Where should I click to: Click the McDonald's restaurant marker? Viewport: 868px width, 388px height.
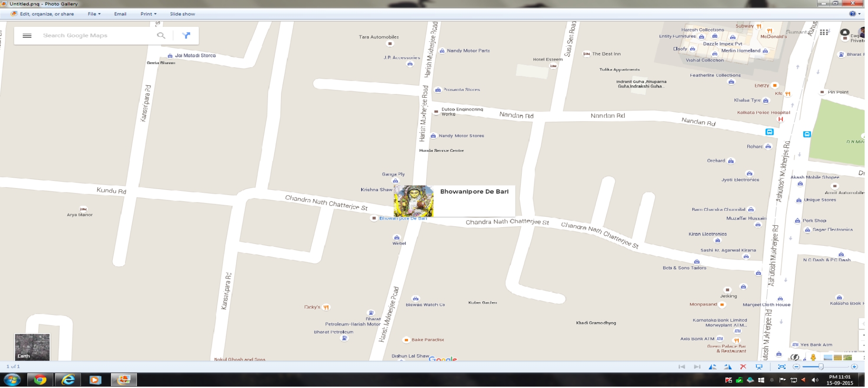[x=769, y=31]
